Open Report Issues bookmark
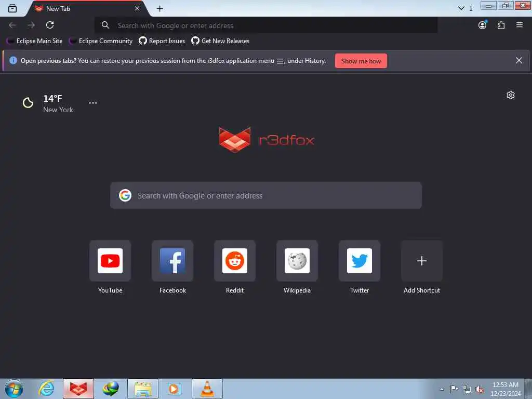Image resolution: width=532 pixels, height=399 pixels. [162, 41]
